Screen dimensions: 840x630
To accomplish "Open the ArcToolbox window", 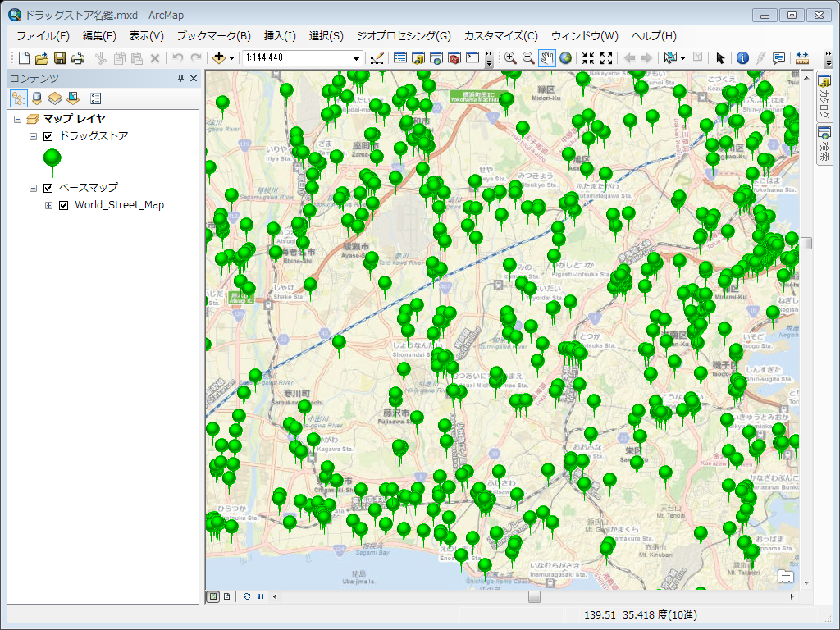I will tap(454, 58).
